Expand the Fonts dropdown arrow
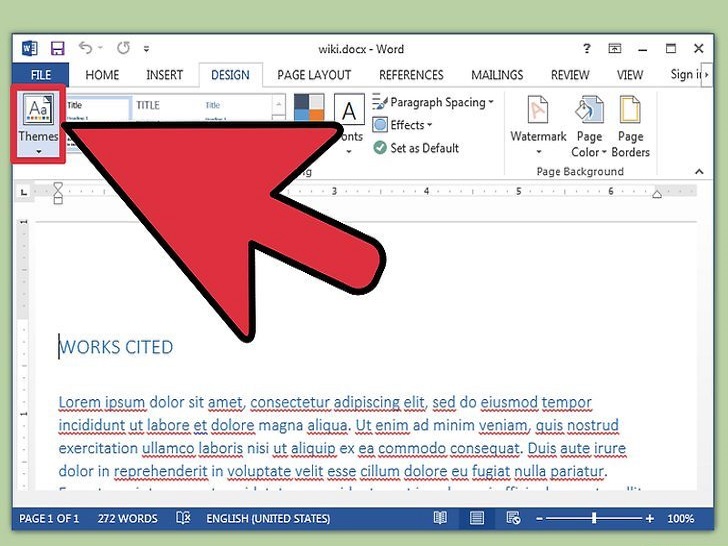Screen dimensions: 728x546 (x=349, y=151)
